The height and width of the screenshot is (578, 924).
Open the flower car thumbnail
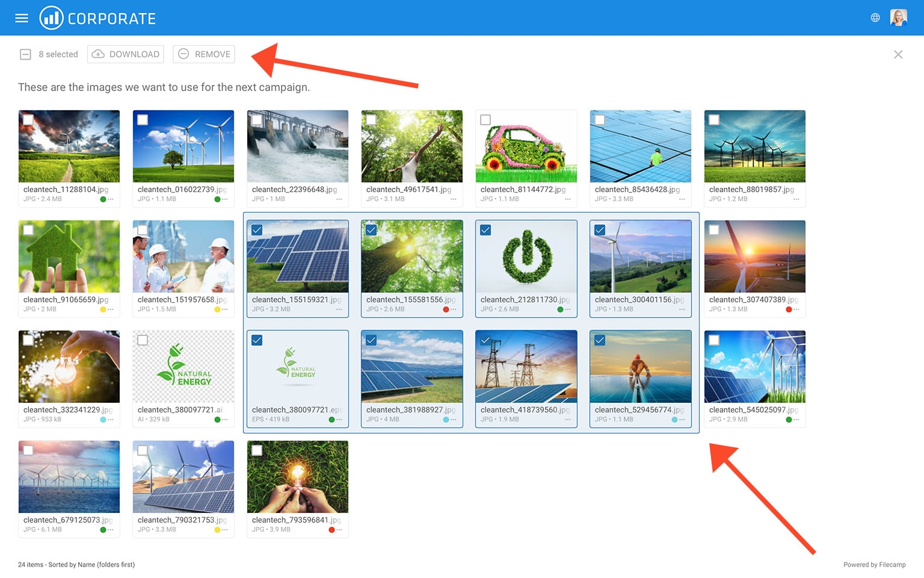526,146
